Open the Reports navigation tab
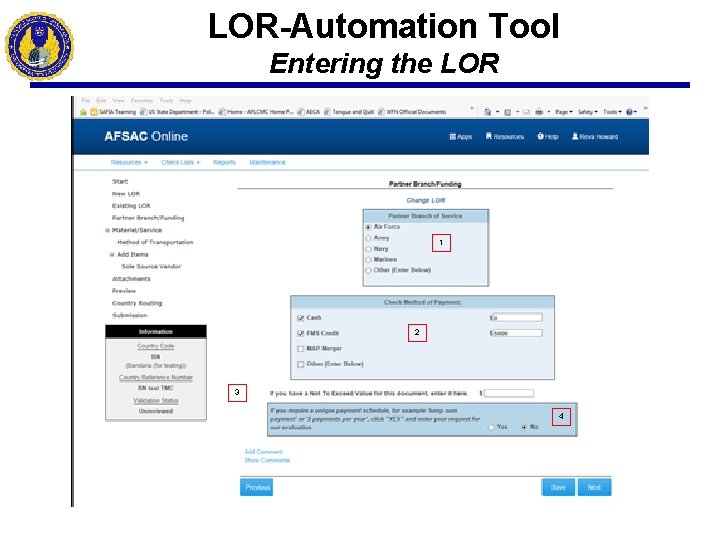Viewport: 720px width, 540px height. 224,162
